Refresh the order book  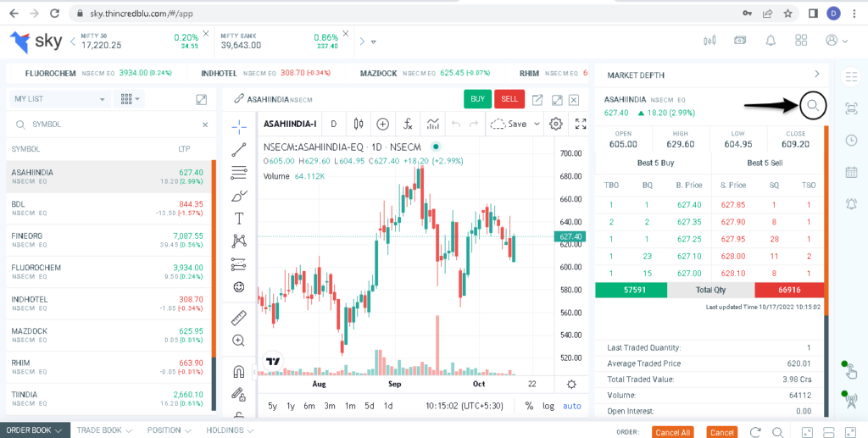755,432
